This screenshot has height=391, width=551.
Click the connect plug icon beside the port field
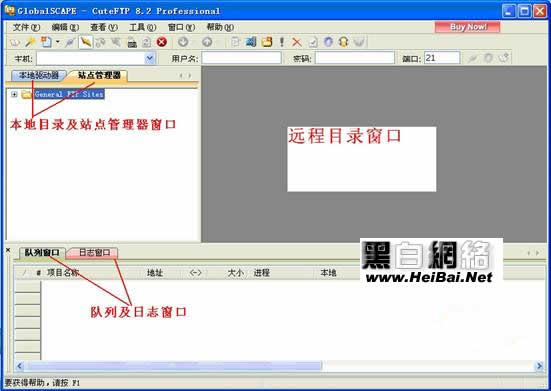[472, 58]
